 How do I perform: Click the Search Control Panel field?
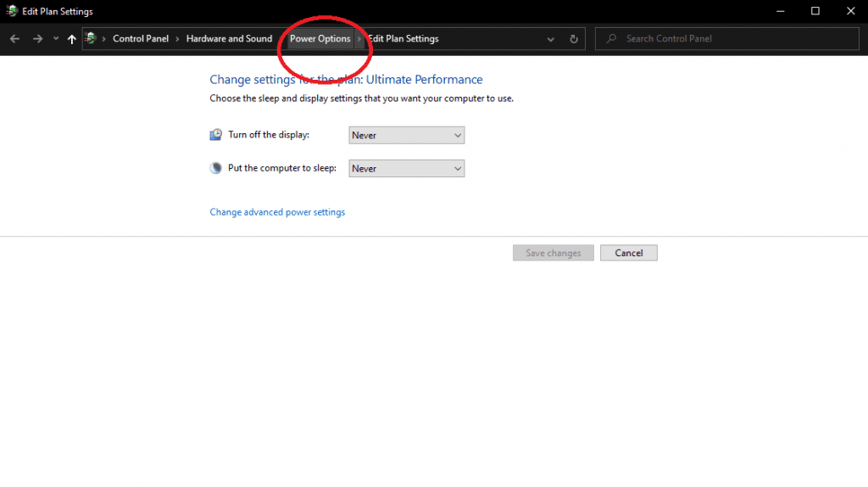[x=726, y=39]
